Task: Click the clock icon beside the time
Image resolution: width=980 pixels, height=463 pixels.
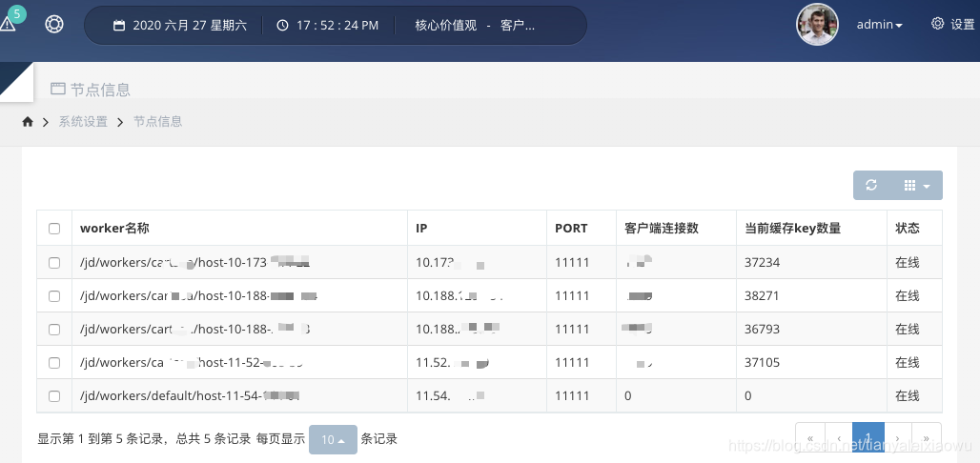Action: click(x=282, y=26)
